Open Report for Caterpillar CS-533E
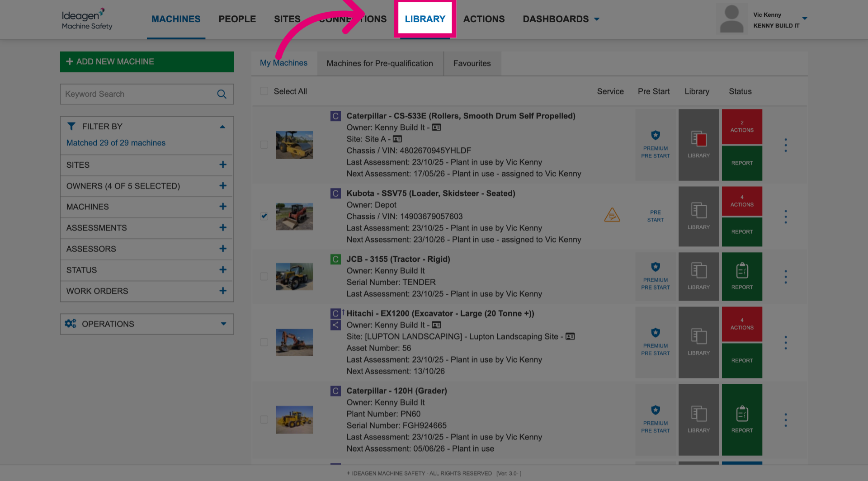868x481 pixels. click(x=742, y=163)
